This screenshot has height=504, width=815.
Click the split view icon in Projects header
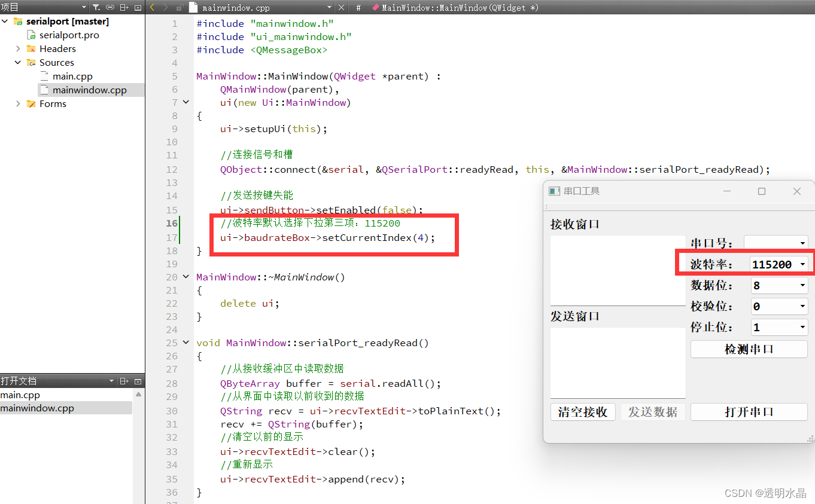(124, 7)
